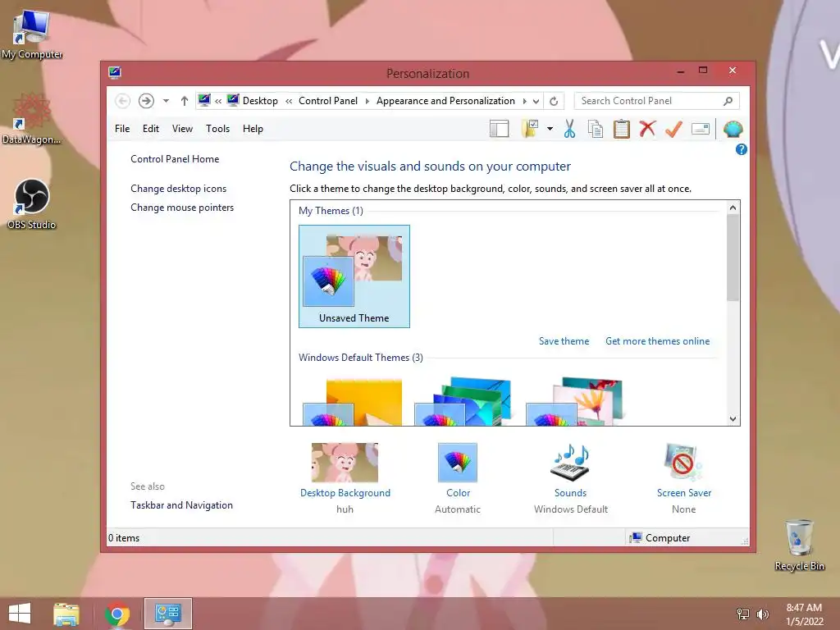Refresh the Control Panel address bar
Viewport: 840px width, 630px height.
[554, 101]
